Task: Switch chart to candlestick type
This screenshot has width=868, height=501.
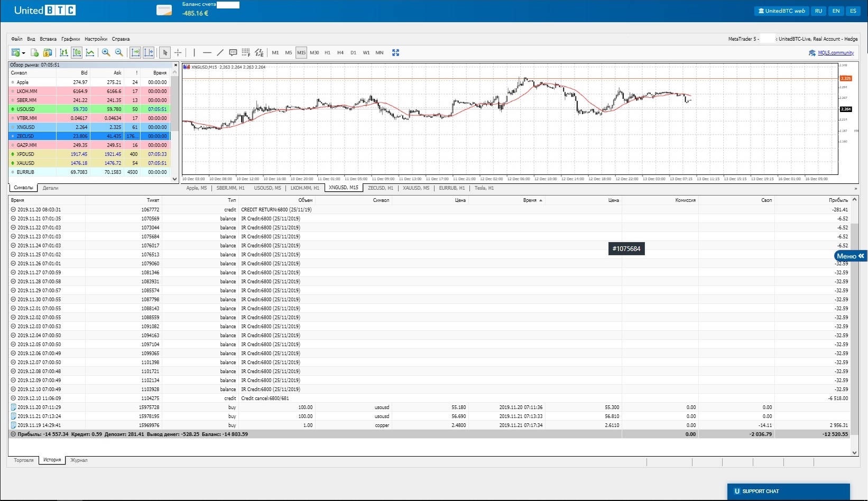Action: pyautogui.click(x=77, y=52)
